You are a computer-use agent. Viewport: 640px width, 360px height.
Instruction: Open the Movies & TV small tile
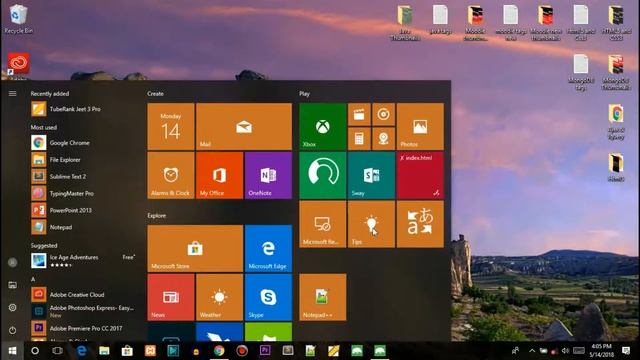[359, 114]
